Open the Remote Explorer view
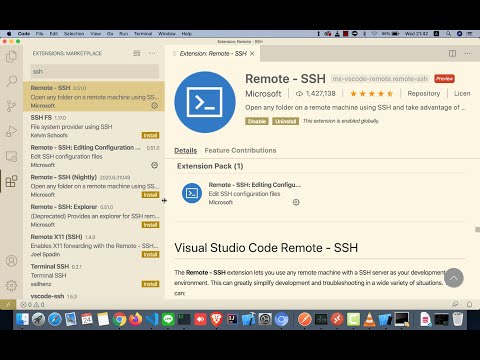 pyautogui.click(x=11, y=156)
